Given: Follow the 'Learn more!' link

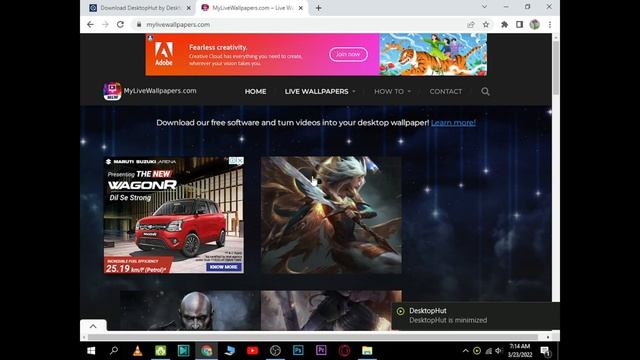Looking at the screenshot, I should (453, 122).
